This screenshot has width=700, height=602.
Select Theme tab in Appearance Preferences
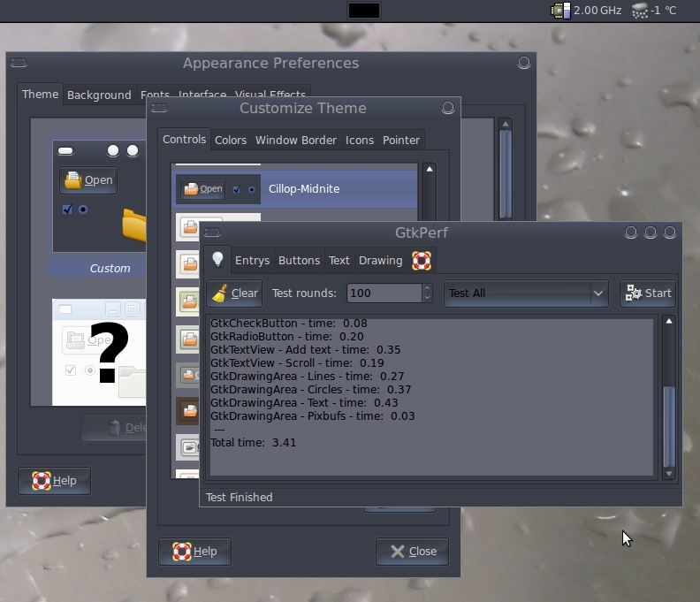tap(40, 95)
